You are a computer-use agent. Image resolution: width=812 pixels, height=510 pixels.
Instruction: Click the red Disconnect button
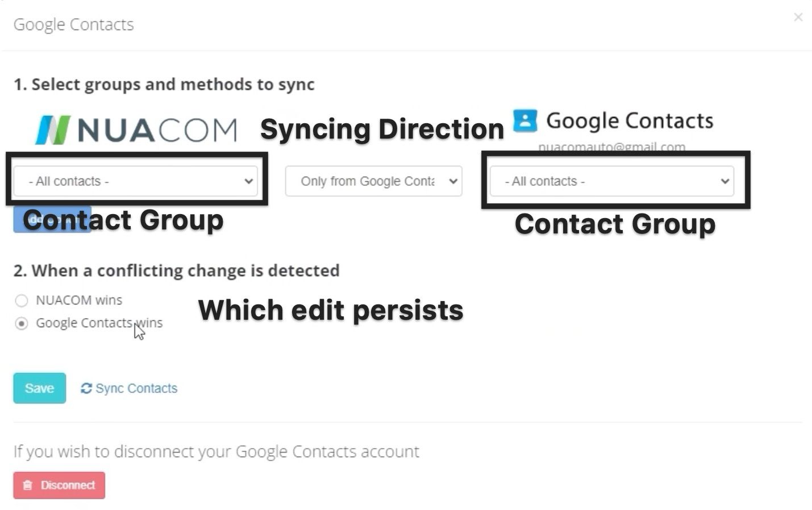click(59, 486)
